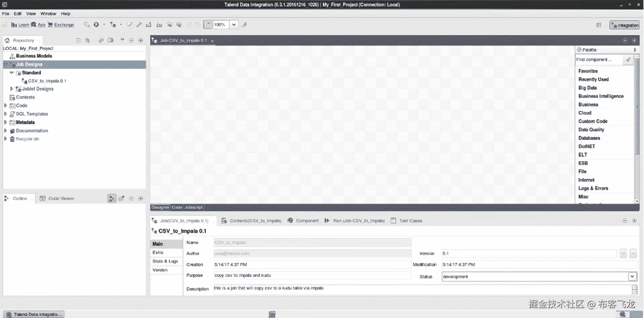Collapse the Job Designs tree node
644x318 pixels.
coord(6,64)
